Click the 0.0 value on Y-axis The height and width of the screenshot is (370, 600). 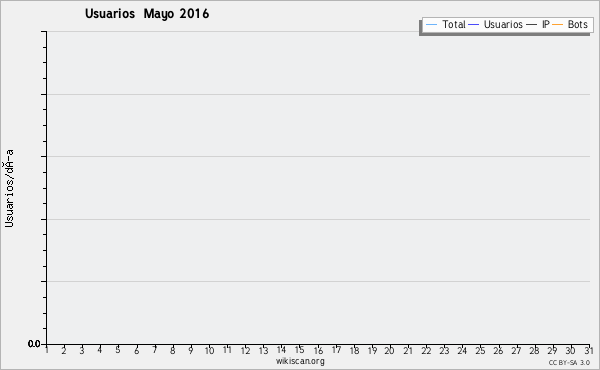click(x=34, y=344)
